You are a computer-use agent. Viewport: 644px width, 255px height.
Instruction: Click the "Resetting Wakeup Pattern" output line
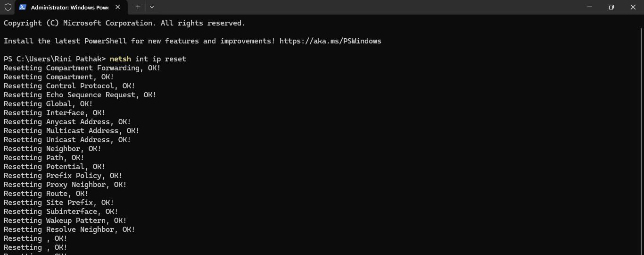pyautogui.click(x=65, y=221)
